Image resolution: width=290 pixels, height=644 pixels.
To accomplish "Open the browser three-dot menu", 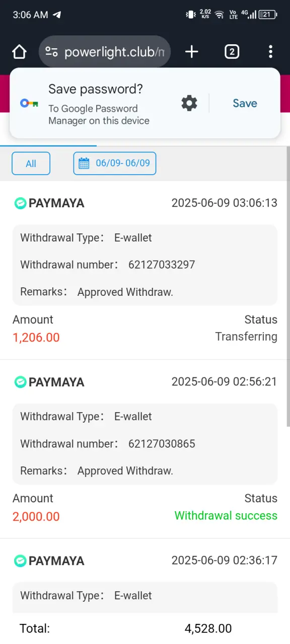I will [x=271, y=52].
